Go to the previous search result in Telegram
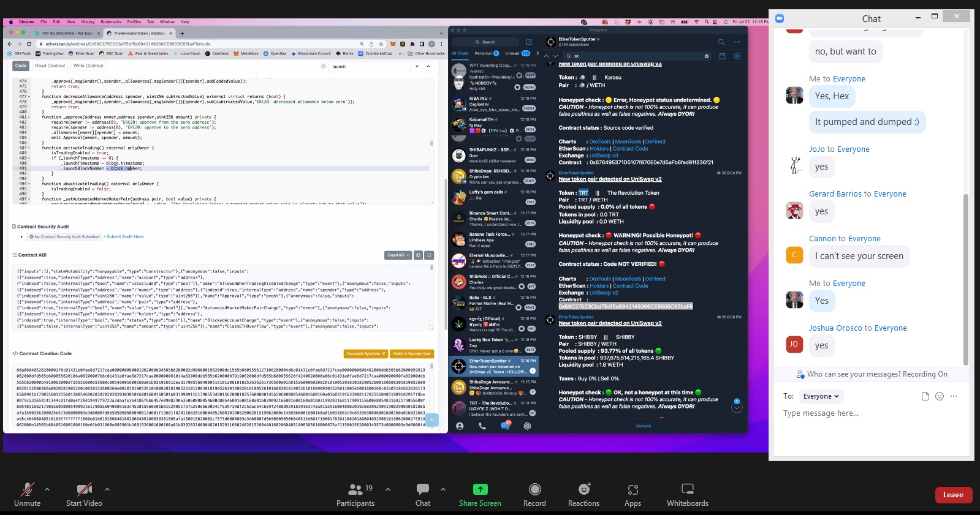Image resolution: width=980 pixels, height=515 pixels. [547, 56]
